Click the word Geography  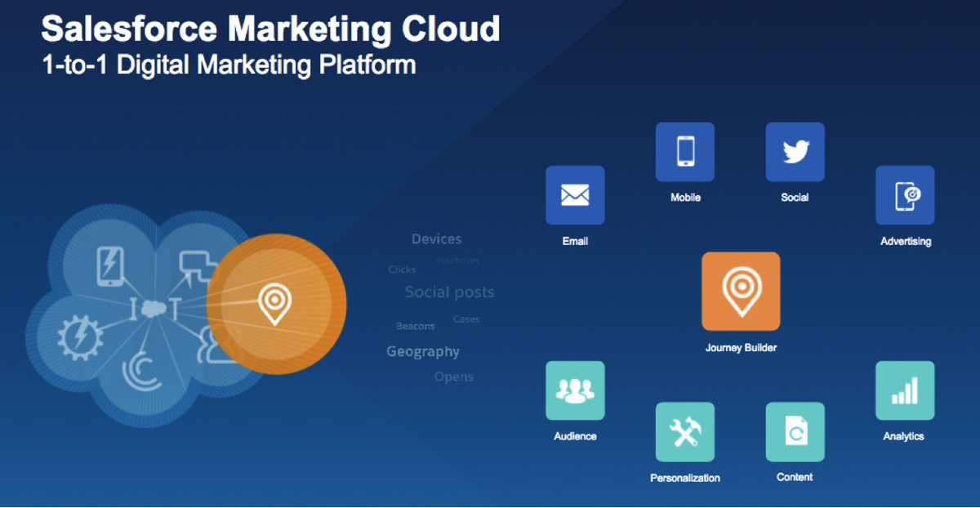[423, 352]
